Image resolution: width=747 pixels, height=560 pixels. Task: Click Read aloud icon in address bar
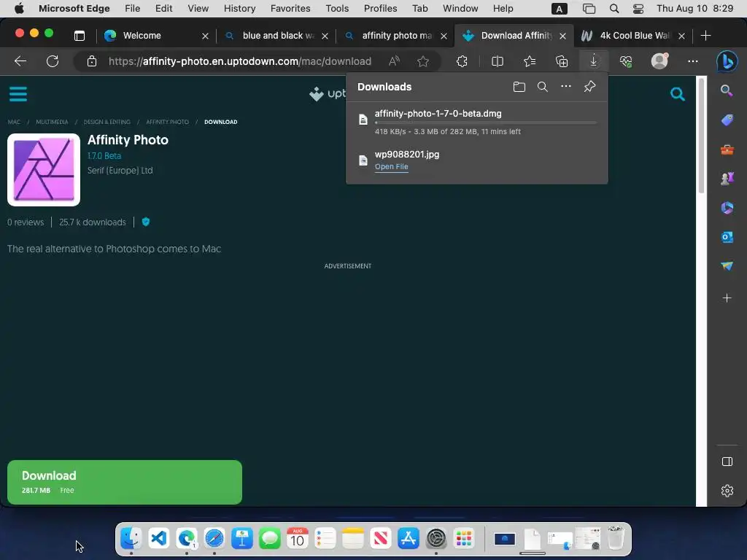pos(394,61)
